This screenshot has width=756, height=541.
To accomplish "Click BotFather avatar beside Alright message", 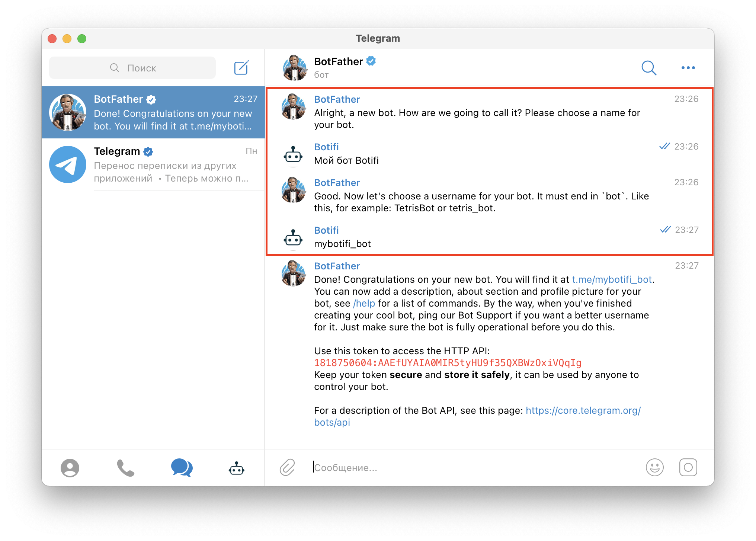I will [294, 106].
